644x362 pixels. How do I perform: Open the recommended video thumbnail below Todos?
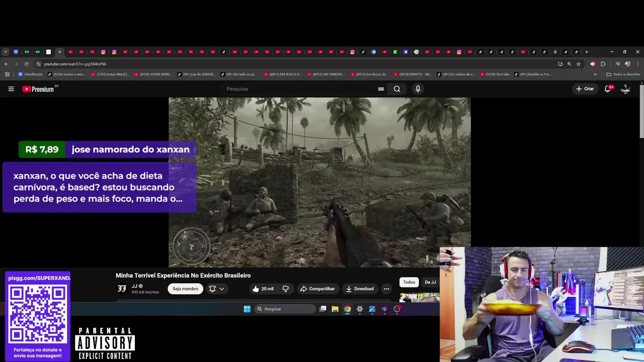419,298
